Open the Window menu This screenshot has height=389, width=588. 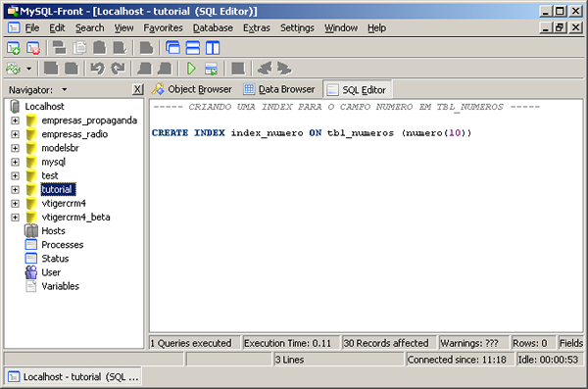coord(341,28)
